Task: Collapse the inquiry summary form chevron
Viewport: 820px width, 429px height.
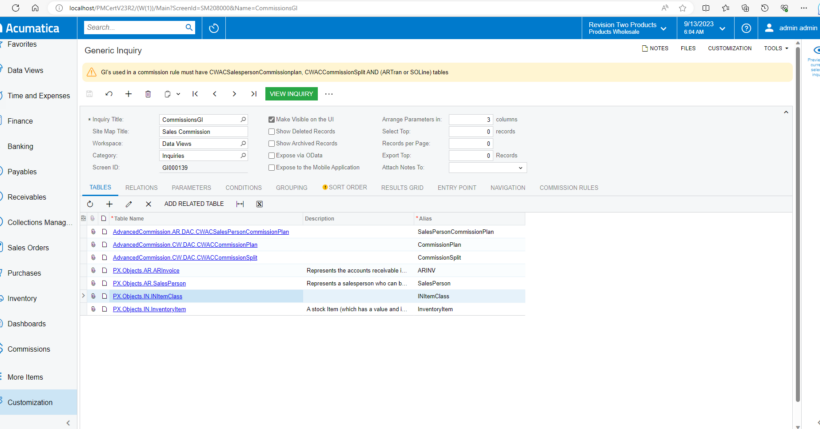Action: point(785,112)
